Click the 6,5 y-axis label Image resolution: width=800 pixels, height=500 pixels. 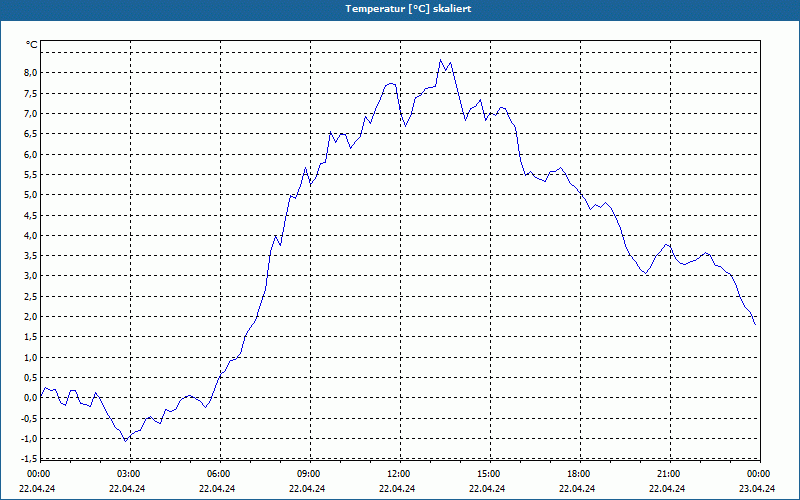[31, 134]
